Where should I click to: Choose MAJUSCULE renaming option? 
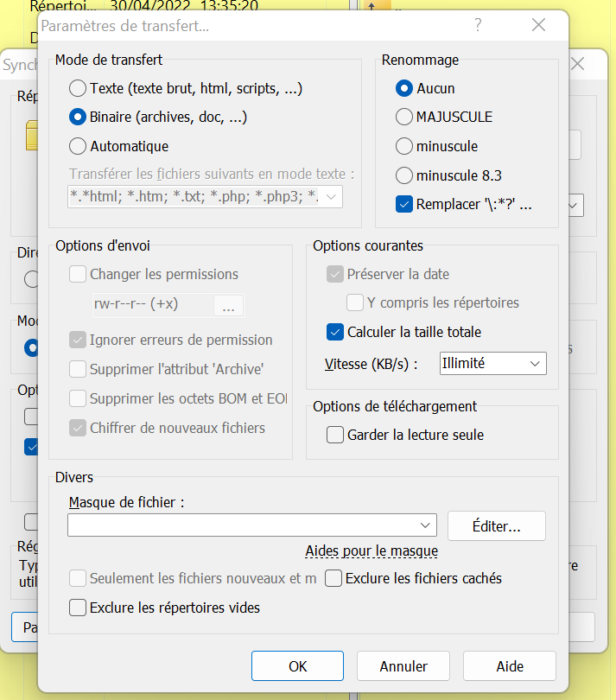[403, 117]
